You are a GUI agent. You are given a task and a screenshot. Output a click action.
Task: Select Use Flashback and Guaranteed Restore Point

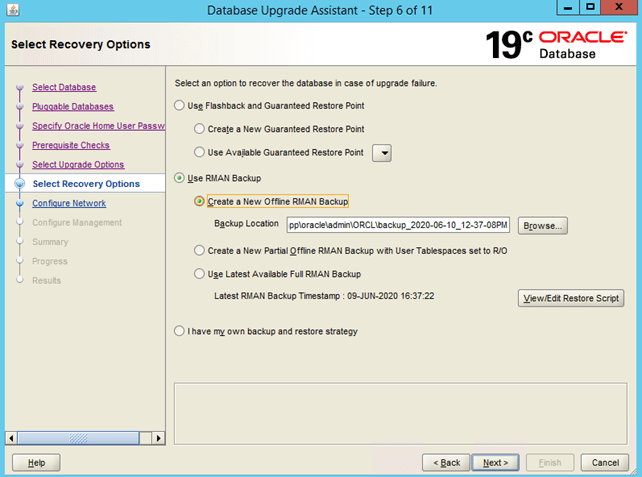(x=180, y=106)
